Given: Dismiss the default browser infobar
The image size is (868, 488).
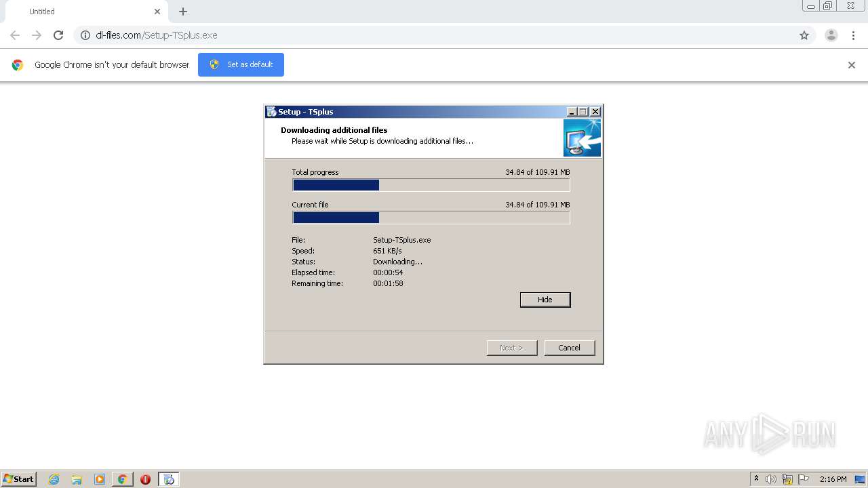Looking at the screenshot, I should (x=852, y=65).
